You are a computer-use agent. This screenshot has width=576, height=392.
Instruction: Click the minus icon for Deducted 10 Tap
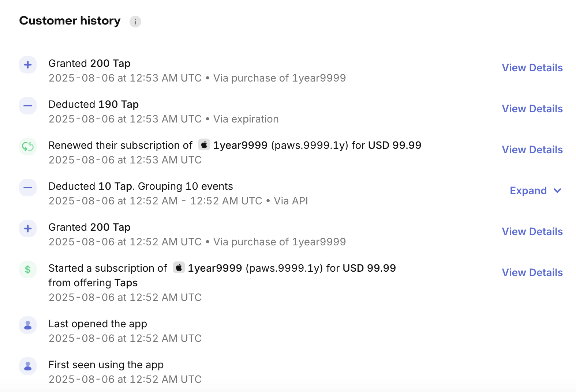[x=28, y=188]
